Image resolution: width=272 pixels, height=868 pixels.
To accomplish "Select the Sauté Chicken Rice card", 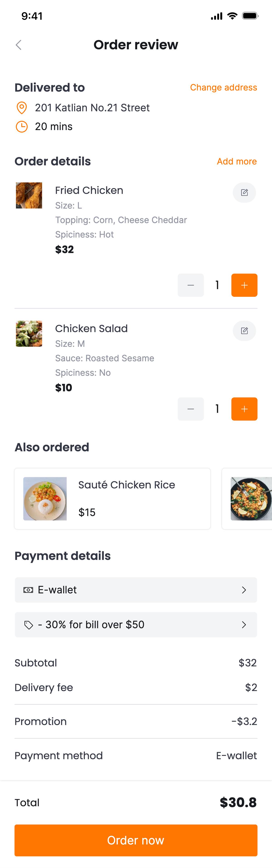I will click(x=112, y=498).
